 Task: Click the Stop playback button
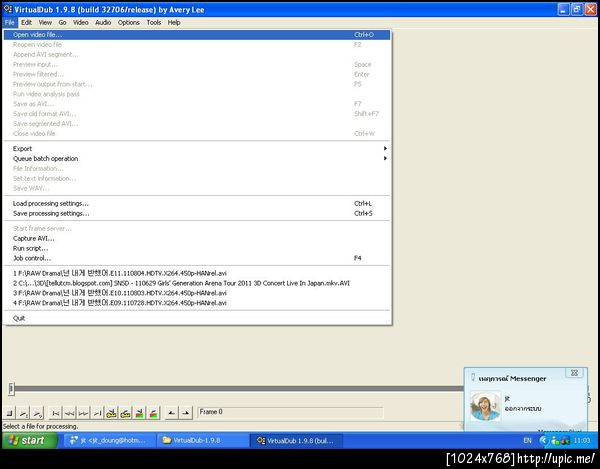[x=10, y=413]
